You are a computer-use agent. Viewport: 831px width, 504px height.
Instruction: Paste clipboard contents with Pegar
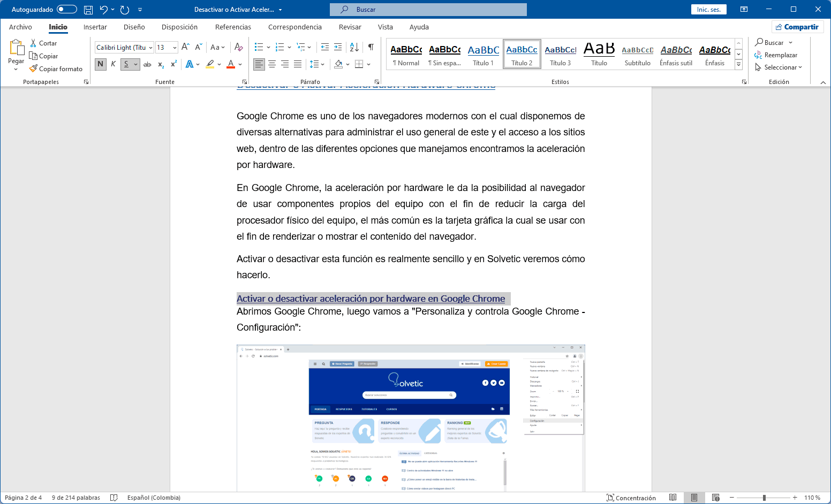(16, 56)
